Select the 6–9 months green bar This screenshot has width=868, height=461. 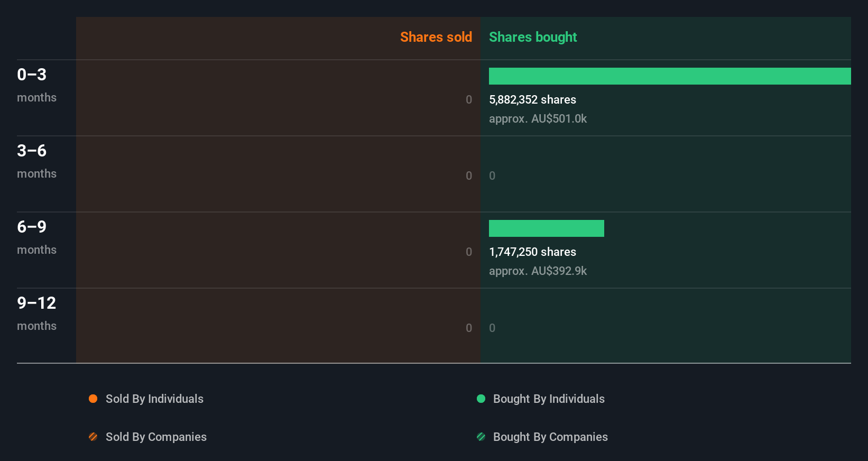click(547, 228)
